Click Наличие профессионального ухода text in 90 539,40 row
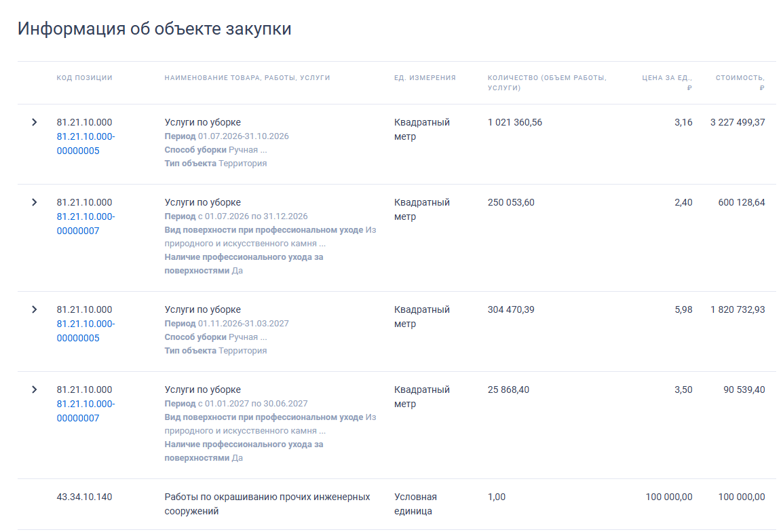This screenshot has height=532, width=783. pyautogui.click(x=244, y=451)
